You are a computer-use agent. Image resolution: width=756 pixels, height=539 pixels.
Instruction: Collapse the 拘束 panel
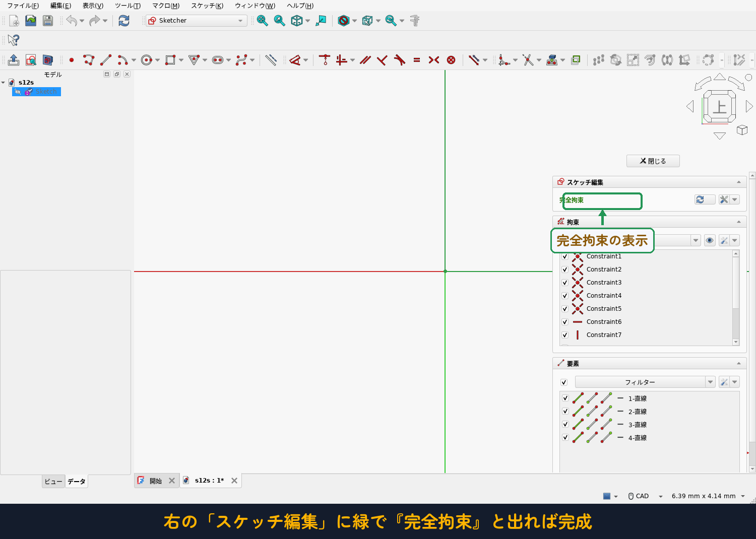[x=739, y=222]
